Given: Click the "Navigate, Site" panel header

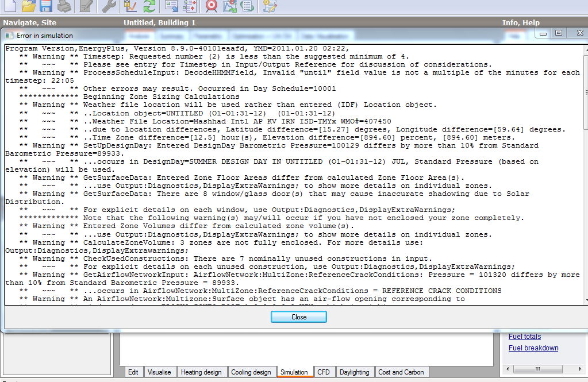Looking at the screenshot, I should [x=30, y=22].
